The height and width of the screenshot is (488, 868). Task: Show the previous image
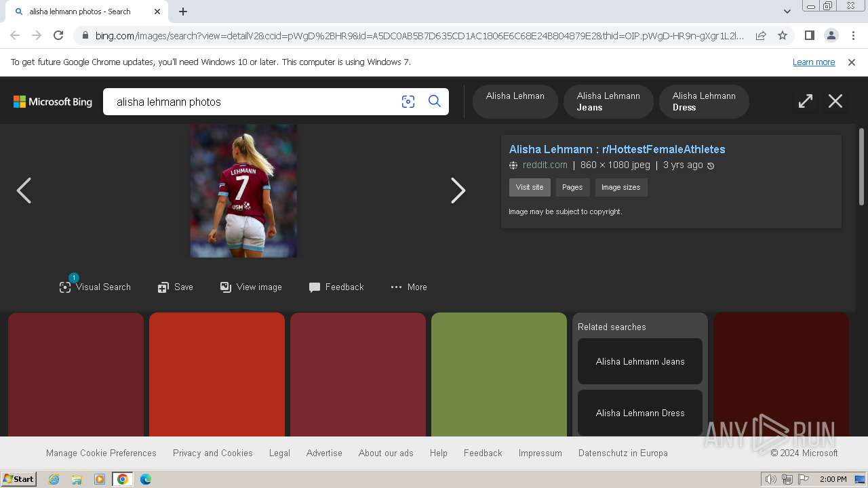(24, 190)
